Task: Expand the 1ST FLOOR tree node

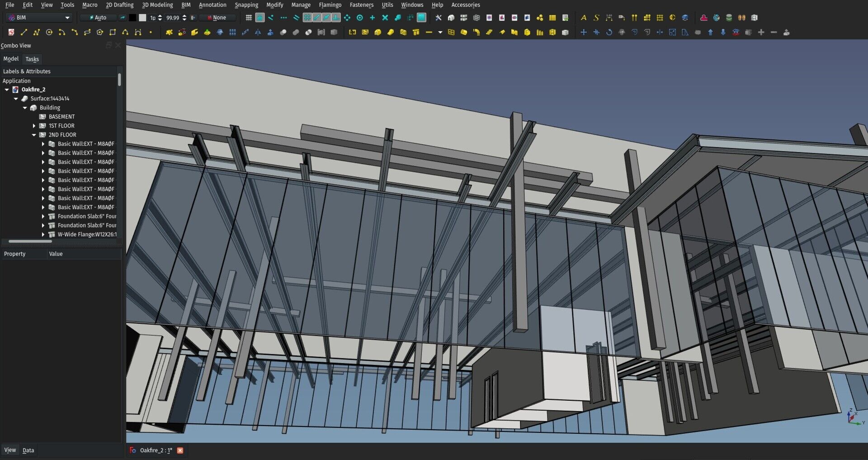Action: tap(34, 126)
